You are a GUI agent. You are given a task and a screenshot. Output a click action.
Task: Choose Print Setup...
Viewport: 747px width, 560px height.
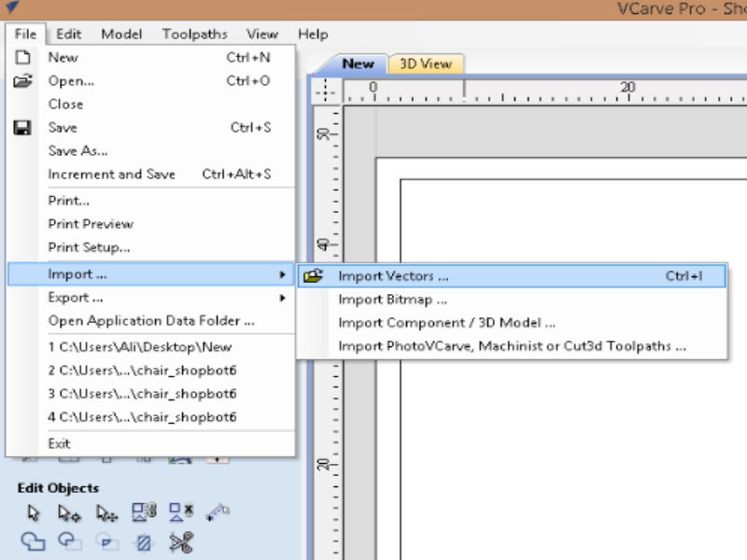(x=150, y=247)
